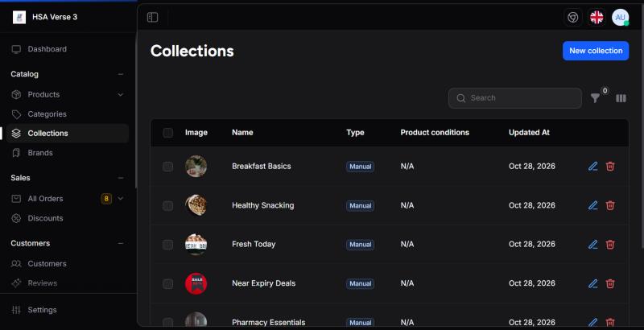Check the Fresh Today row checkbox

[x=168, y=244]
